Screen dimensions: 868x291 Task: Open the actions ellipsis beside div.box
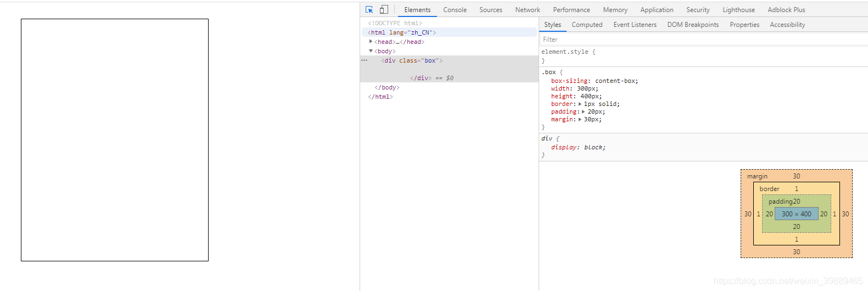[x=364, y=60]
